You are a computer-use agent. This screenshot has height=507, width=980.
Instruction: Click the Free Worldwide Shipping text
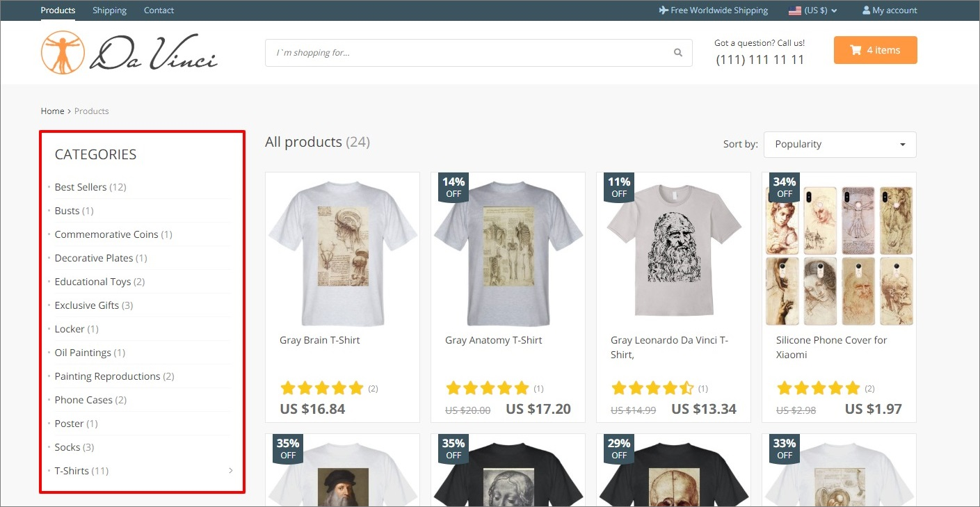click(x=719, y=10)
